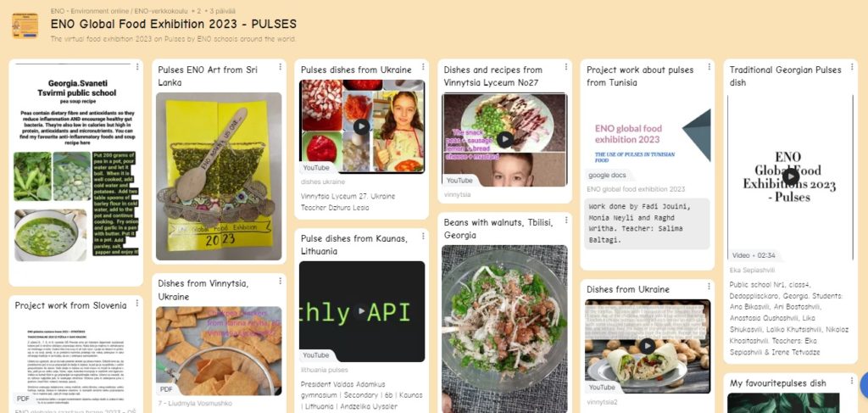This screenshot has height=413, width=868.
Task: Open three-dot menu on Traditional Georgian Pulses dish
Action: tap(851, 67)
